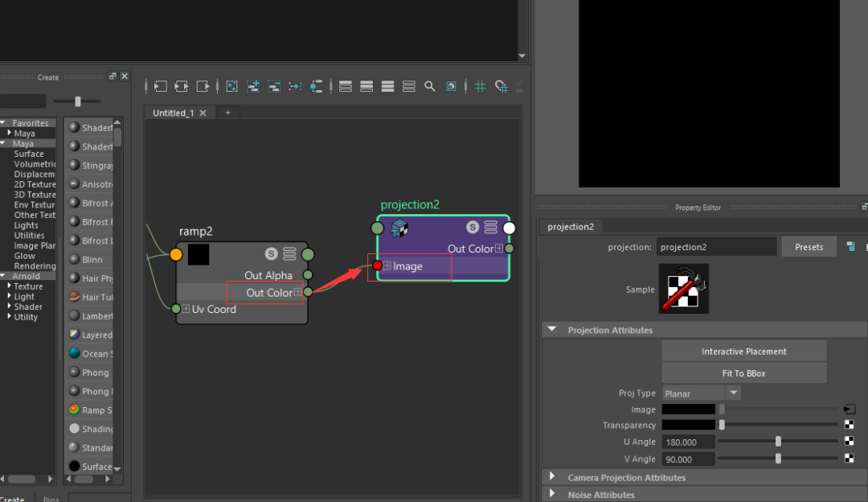
Task: Open the Proj Type Planar dropdown
Action: point(702,393)
